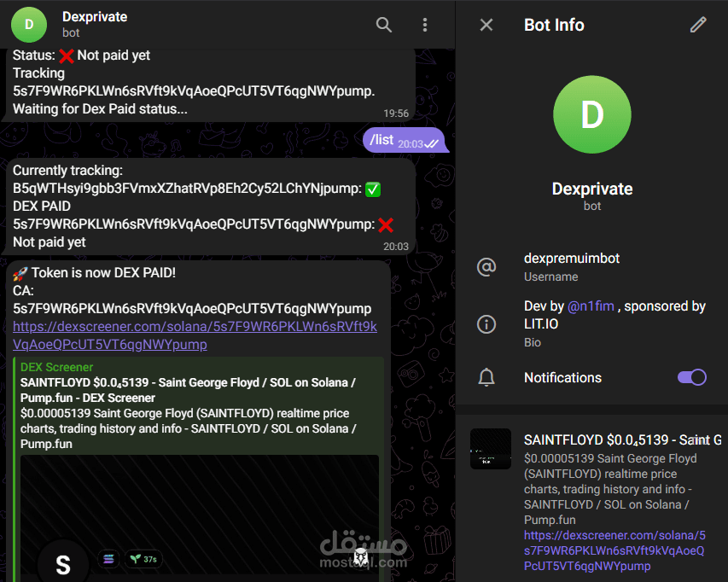Open the @n1fim mention in the bio

pos(591,306)
